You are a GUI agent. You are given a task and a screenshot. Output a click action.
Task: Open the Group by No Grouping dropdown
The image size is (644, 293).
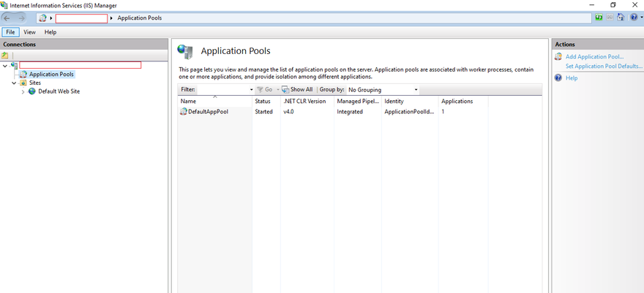pos(416,90)
